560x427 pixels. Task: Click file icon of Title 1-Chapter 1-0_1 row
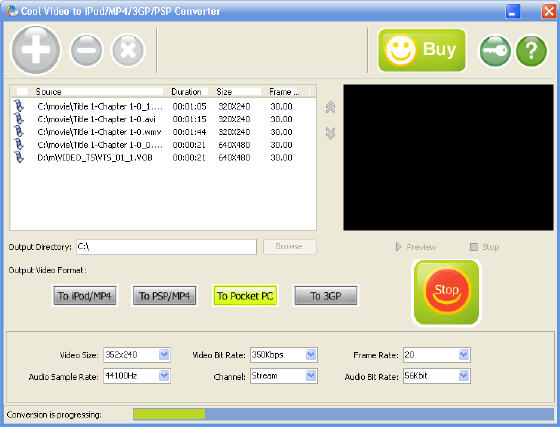pyautogui.click(x=19, y=106)
